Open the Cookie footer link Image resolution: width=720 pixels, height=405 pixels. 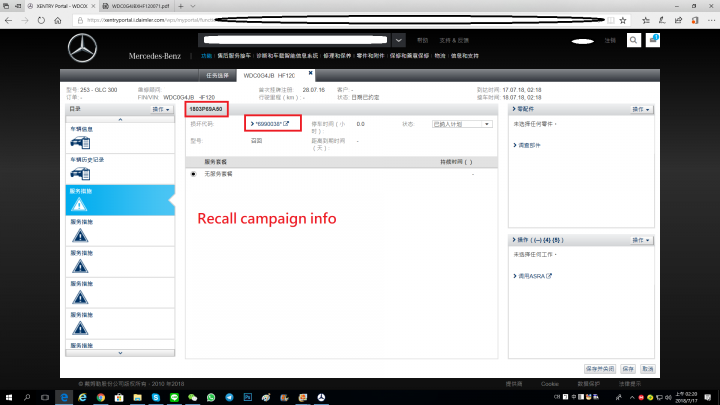[x=550, y=384]
